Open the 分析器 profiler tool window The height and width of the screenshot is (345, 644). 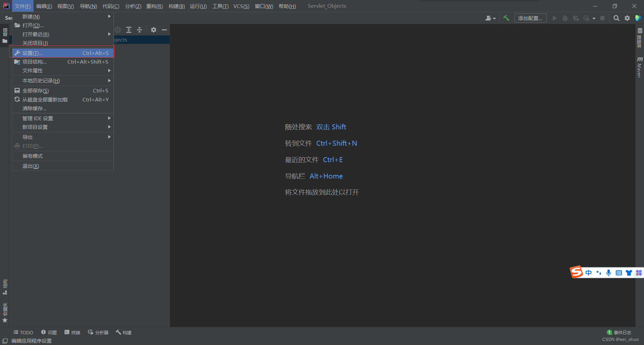click(98, 332)
